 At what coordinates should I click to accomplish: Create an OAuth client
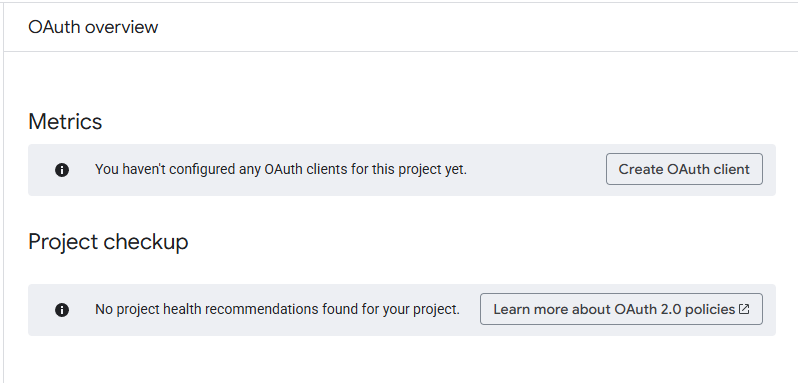(x=684, y=169)
